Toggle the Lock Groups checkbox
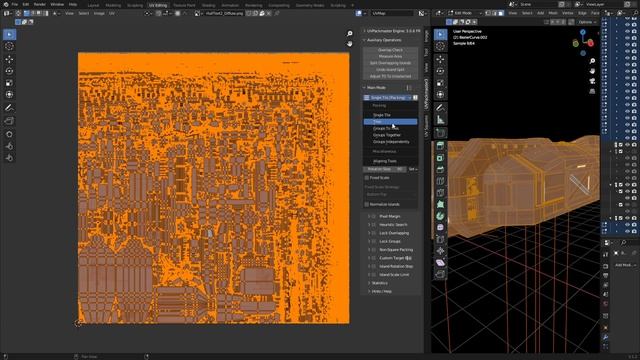Image resolution: width=640 pixels, height=360 pixels. click(374, 241)
